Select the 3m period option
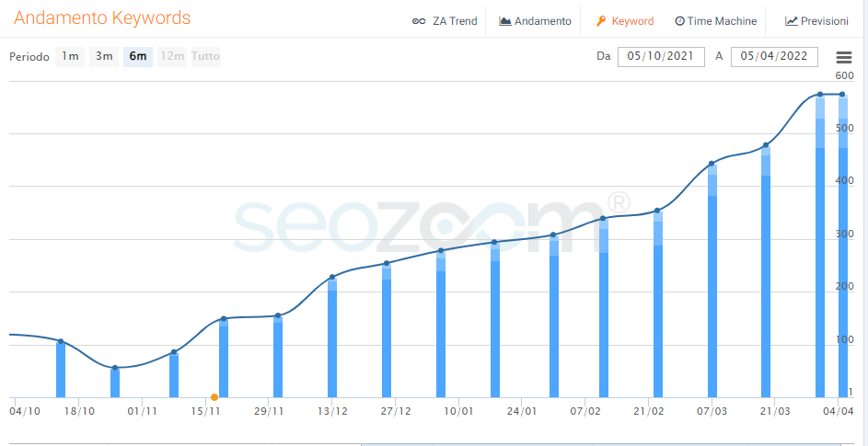This screenshot has height=446, width=868. coord(104,57)
